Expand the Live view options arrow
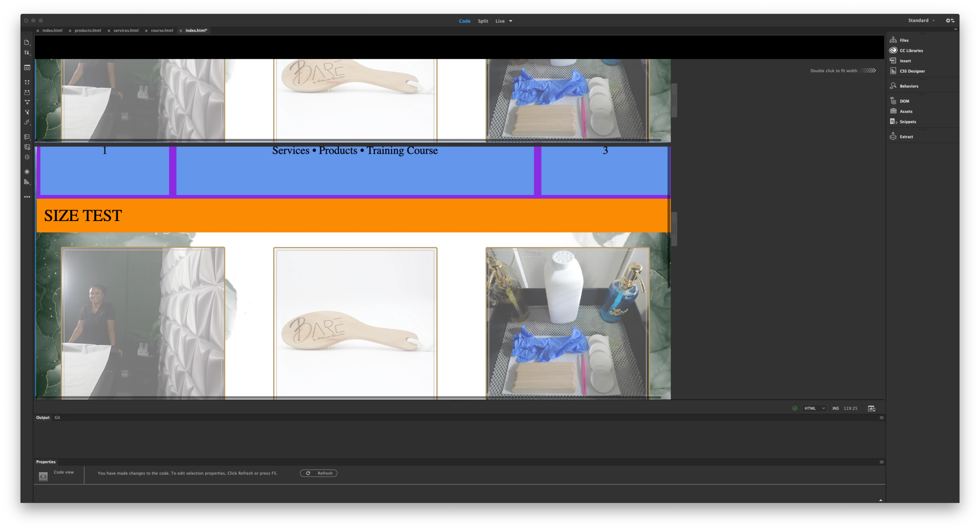Image resolution: width=980 pixels, height=530 pixels. (x=511, y=21)
